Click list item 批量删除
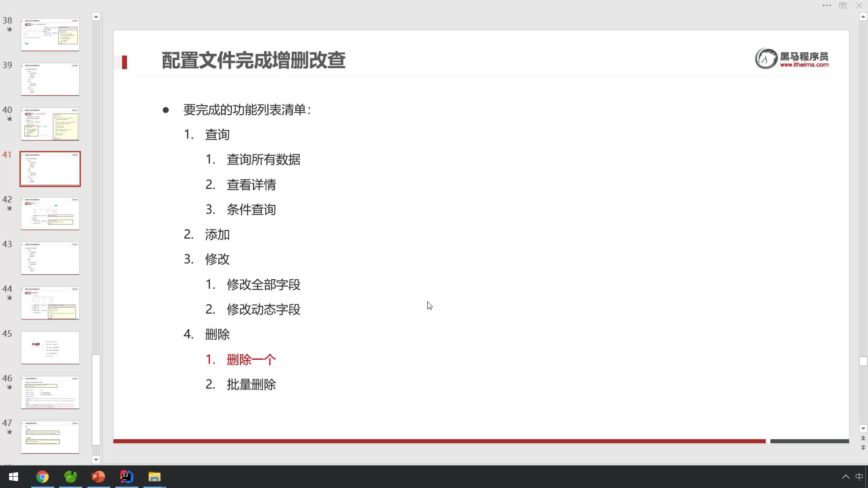Image resolution: width=868 pixels, height=488 pixels. [251, 385]
